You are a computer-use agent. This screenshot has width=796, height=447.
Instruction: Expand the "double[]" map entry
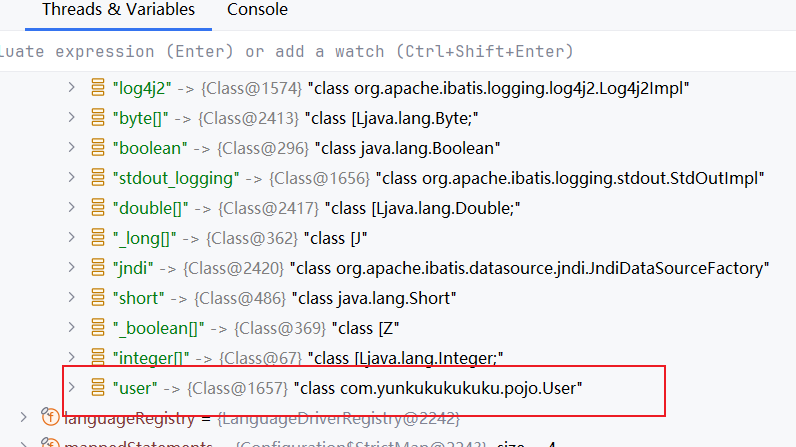click(x=72, y=208)
